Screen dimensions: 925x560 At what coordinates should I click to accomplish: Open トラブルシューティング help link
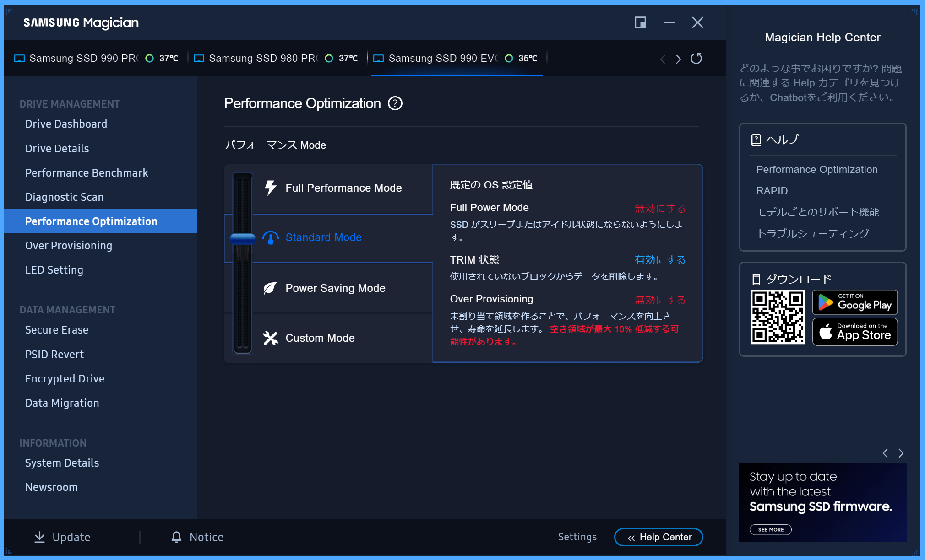[x=812, y=233]
